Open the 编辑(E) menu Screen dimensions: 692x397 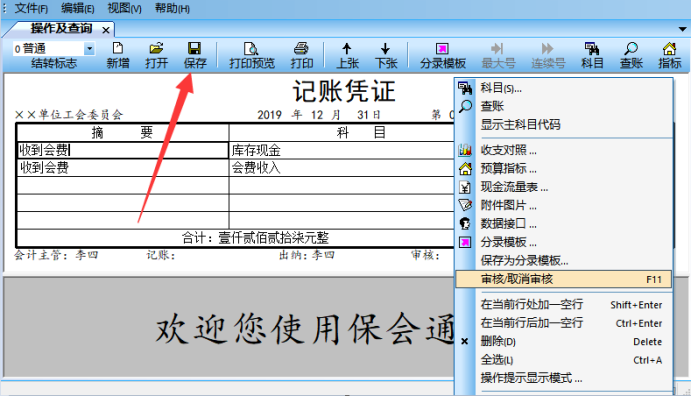[x=78, y=8]
